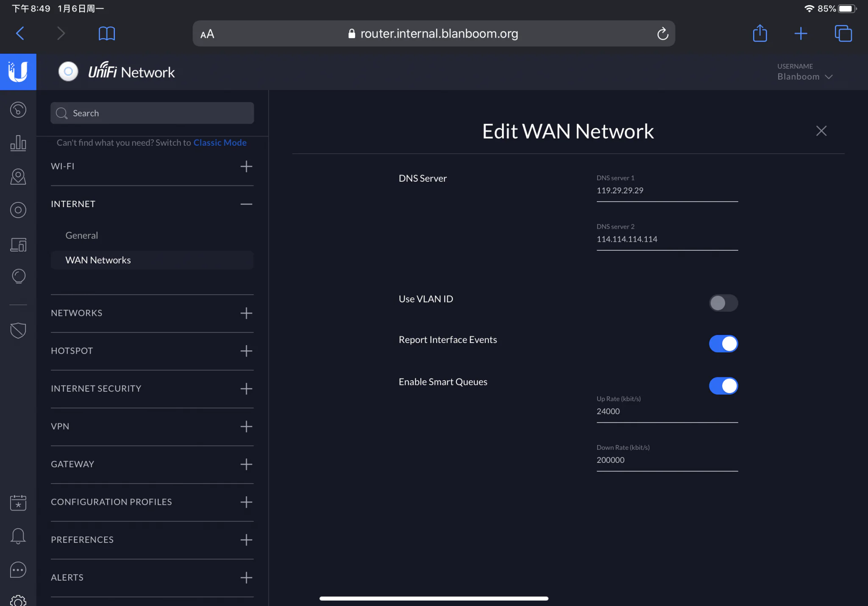The width and height of the screenshot is (868, 606).
Task: Open the Statistics bar chart icon
Action: pyautogui.click(x=18, y=143)
